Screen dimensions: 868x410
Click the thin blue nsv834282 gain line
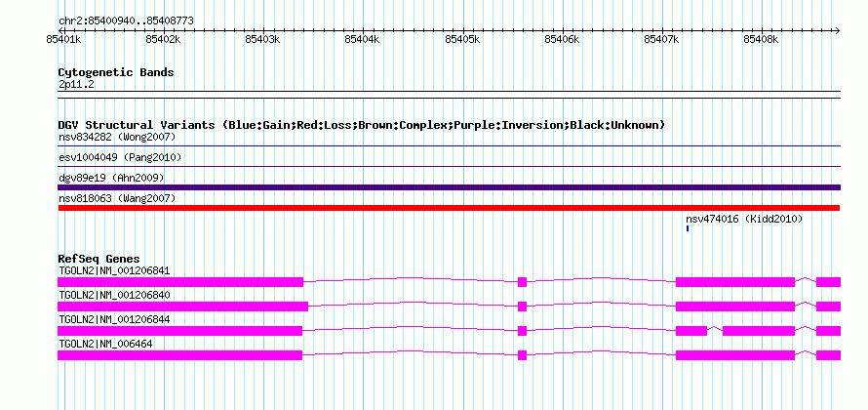(x=449, y=146)
